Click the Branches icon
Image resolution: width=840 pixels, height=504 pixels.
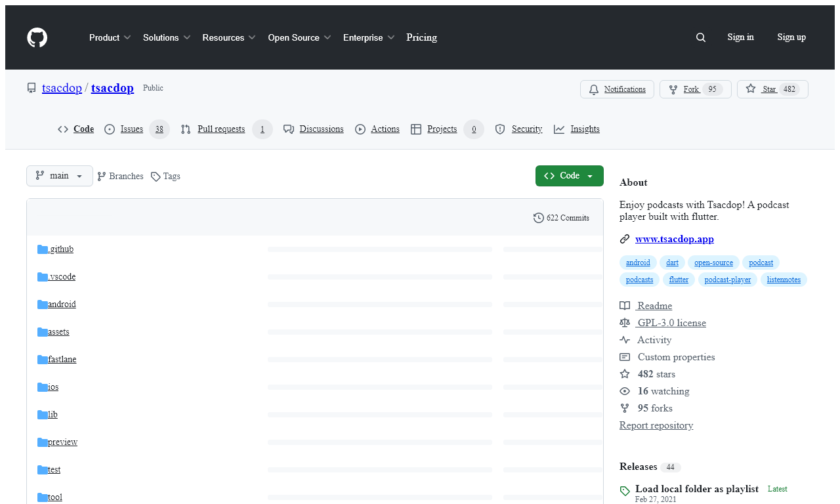point(102,177)
